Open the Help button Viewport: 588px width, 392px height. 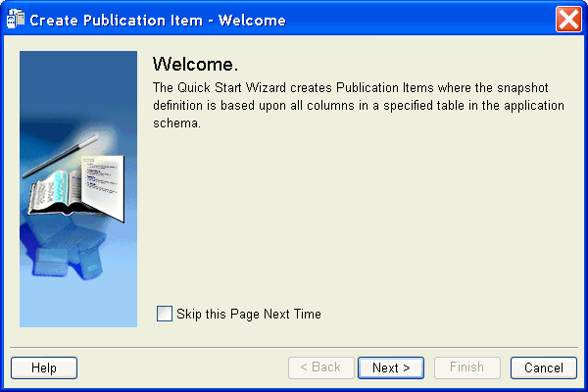click(44, 367)
